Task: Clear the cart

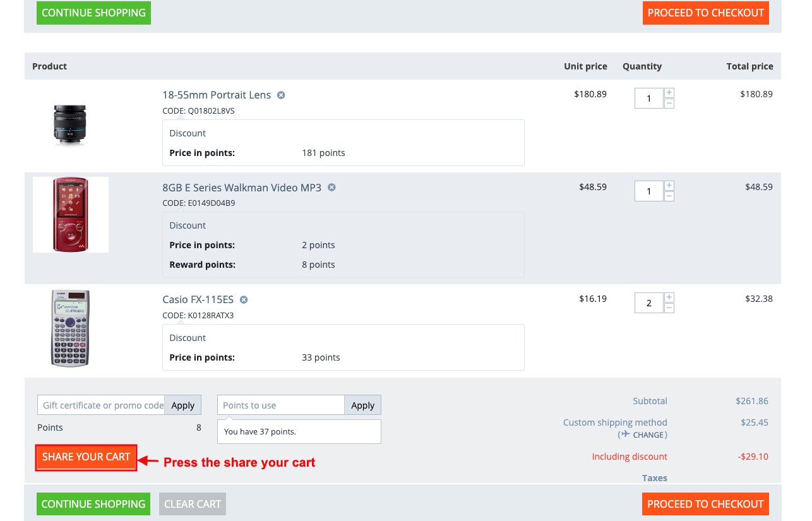Action: pos(193,504)
